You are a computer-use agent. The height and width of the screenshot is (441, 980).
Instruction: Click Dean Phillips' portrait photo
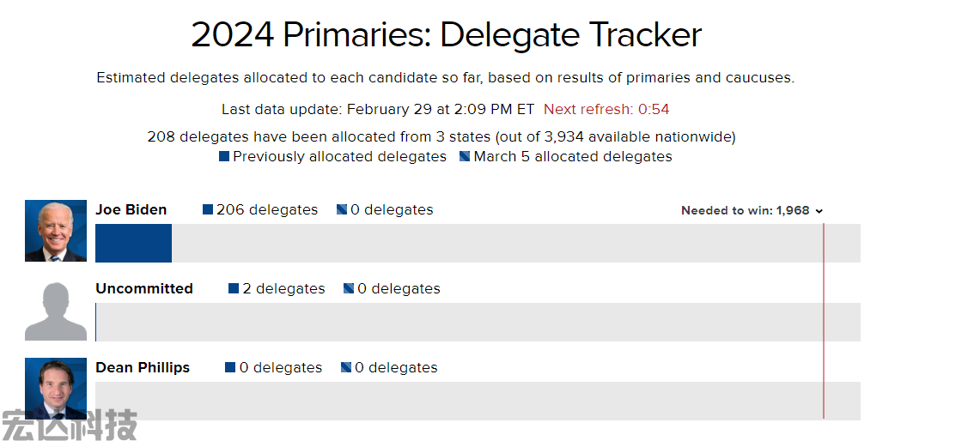[56, 388]
